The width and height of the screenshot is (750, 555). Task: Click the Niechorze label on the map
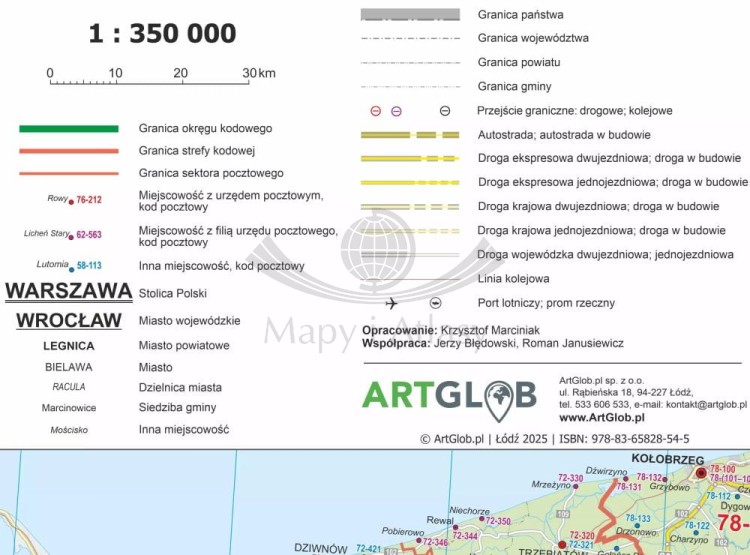(469, 511)
